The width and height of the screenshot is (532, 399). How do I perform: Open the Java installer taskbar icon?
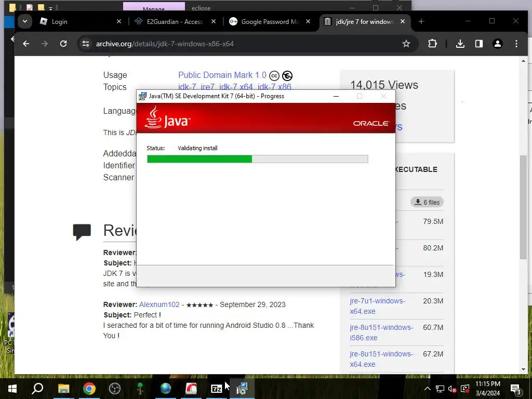pyautogui.click(x=242, y=389)
